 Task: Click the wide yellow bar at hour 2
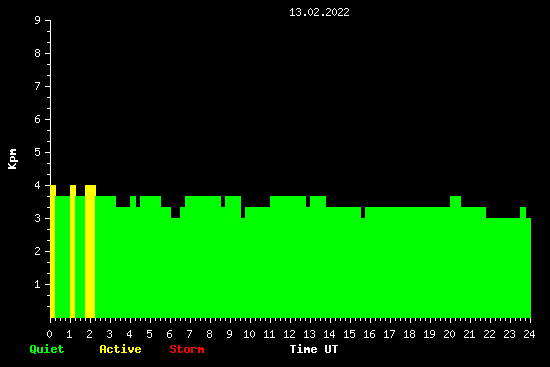90,251
